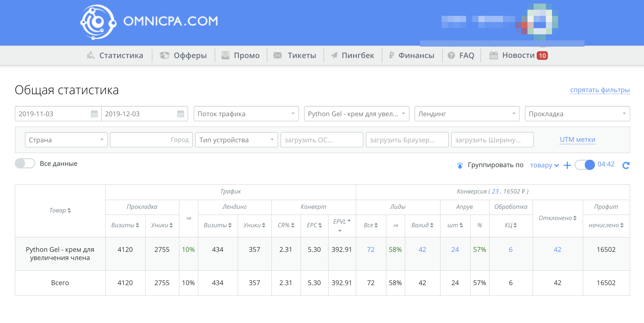Image resolution: width=644 pixels, height=323 pixels.
Task: Sort by the Товар column arrows
Action: coord(69,210)
